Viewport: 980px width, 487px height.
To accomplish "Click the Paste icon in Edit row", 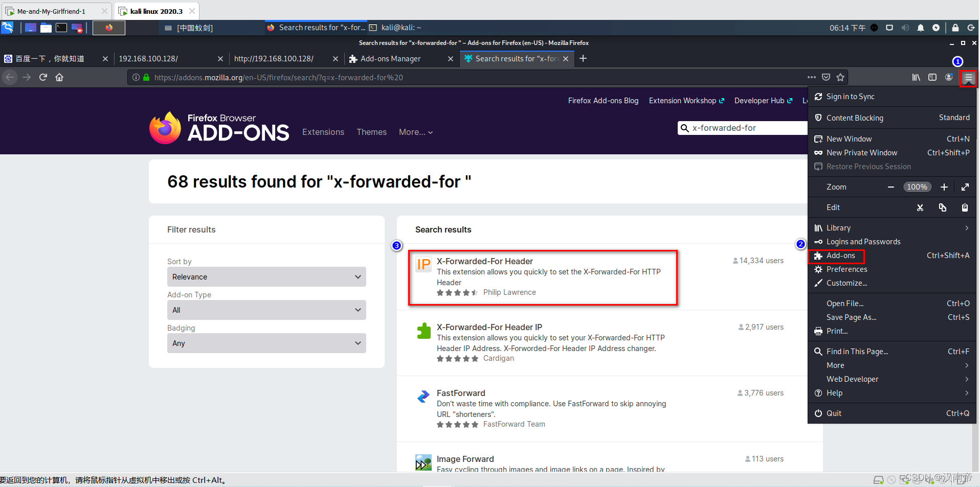I will [965, 207].
